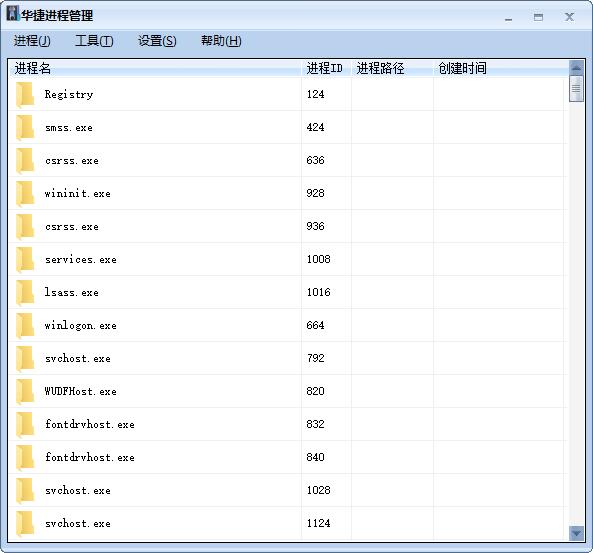The image size is (593, 553).
Task: Open the 工具(T) menu
Action: 94,41
